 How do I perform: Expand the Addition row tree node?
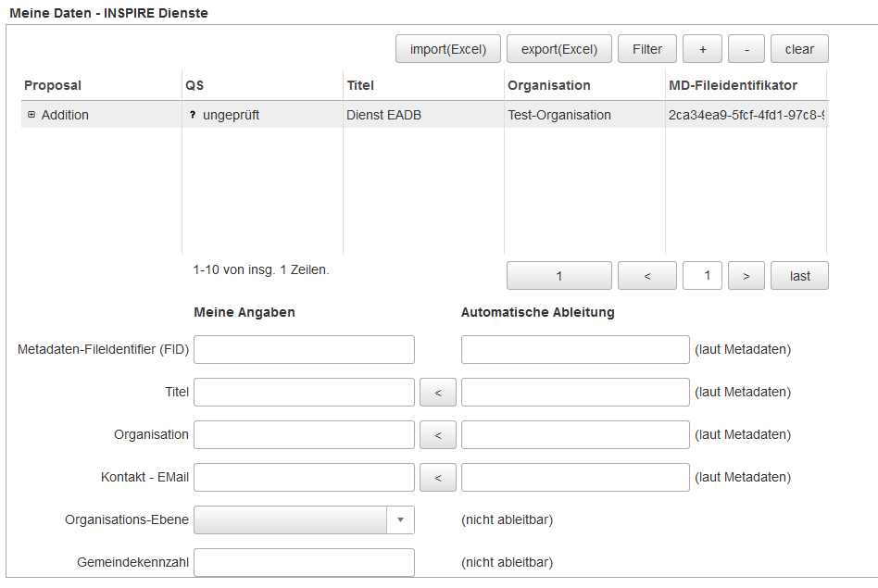click(x=31, y=115)
